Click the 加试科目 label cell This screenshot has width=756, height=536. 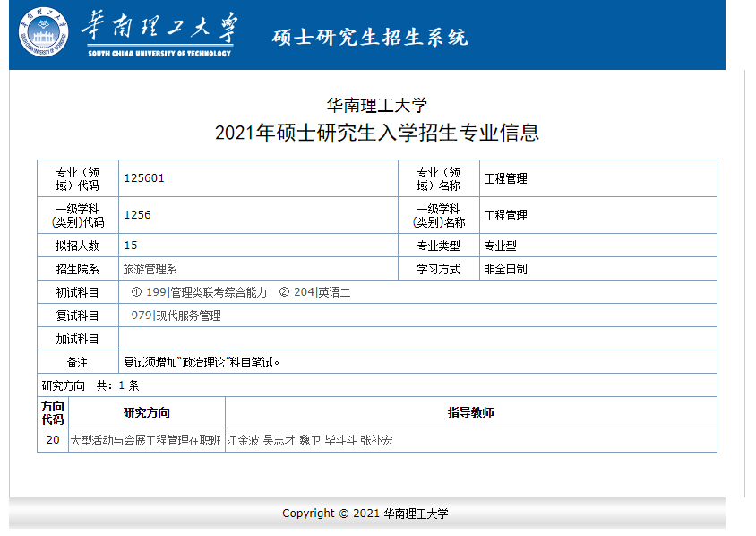tap(78, 339)
